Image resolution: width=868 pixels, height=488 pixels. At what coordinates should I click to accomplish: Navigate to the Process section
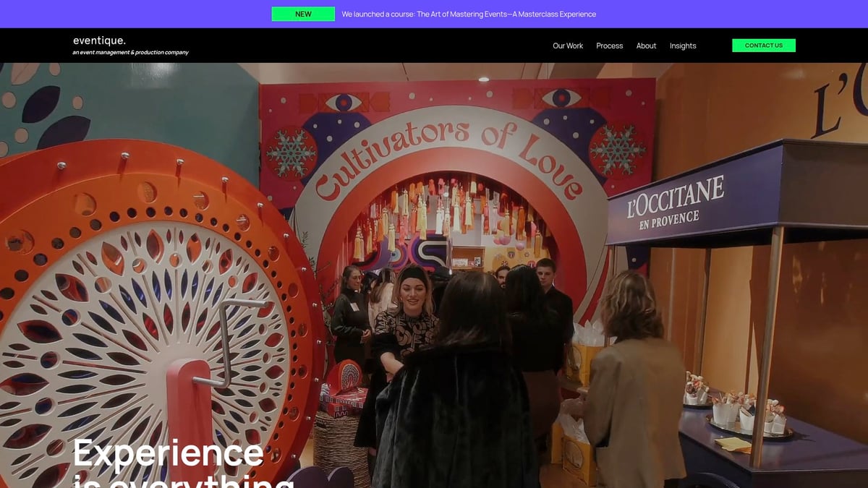(609, 46)
